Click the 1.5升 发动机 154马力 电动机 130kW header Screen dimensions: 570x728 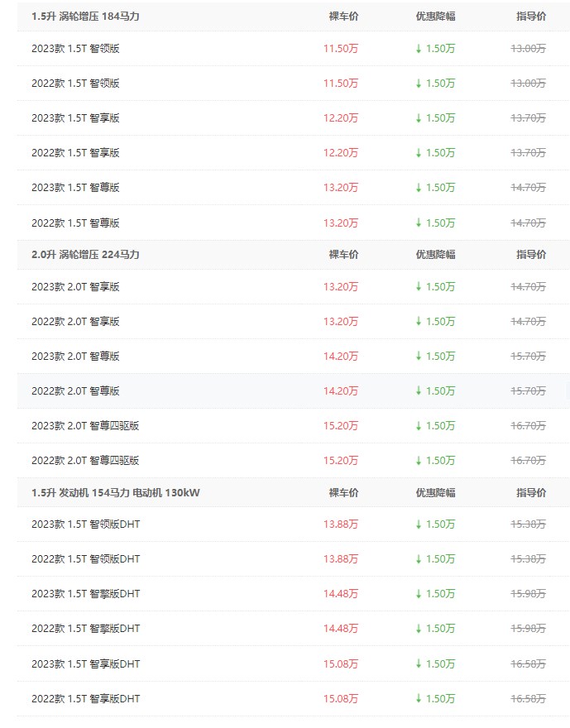pos(116,493)
